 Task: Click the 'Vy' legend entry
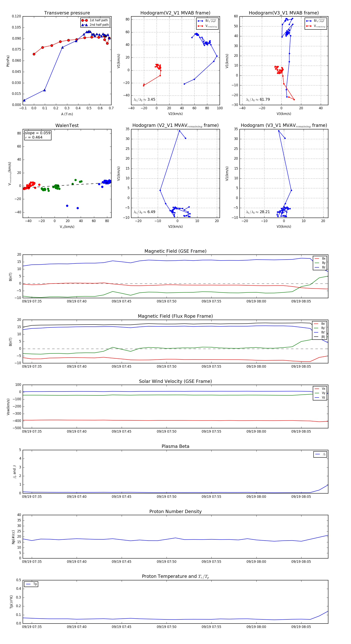click(320, 393)
